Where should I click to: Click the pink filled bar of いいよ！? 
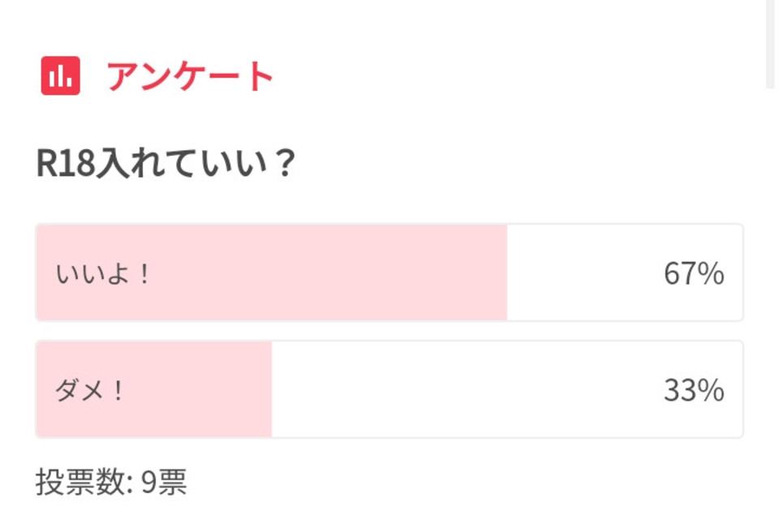[272, 272]
